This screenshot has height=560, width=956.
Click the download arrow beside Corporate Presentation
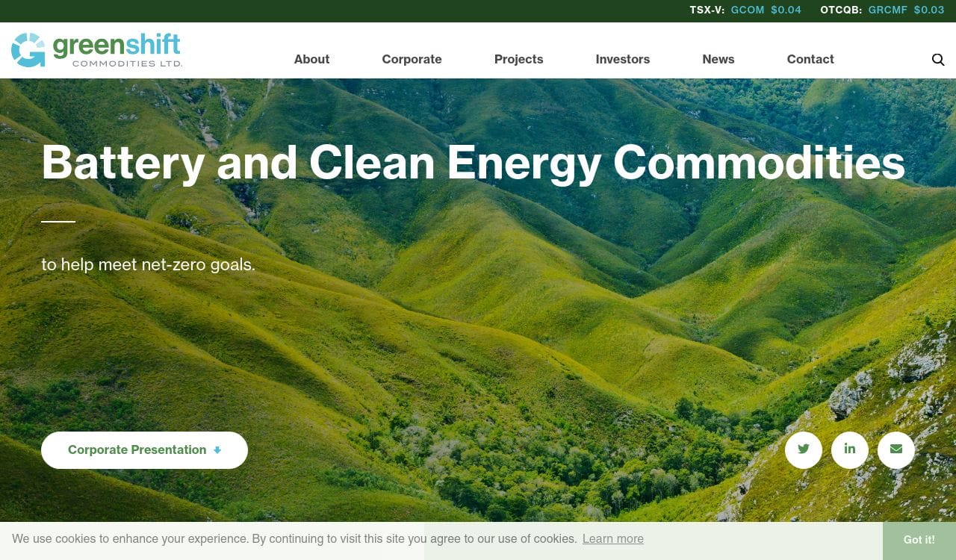point(217,450)
